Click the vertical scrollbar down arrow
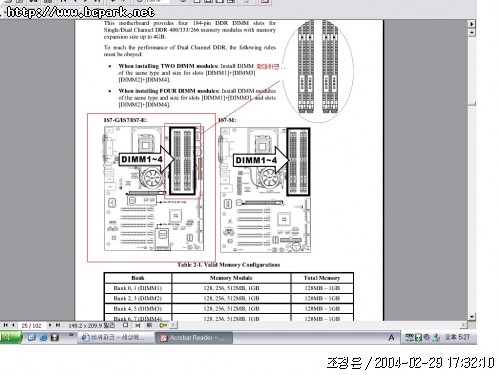Viewport: 500px width, 375px height. tap(471, 316)
